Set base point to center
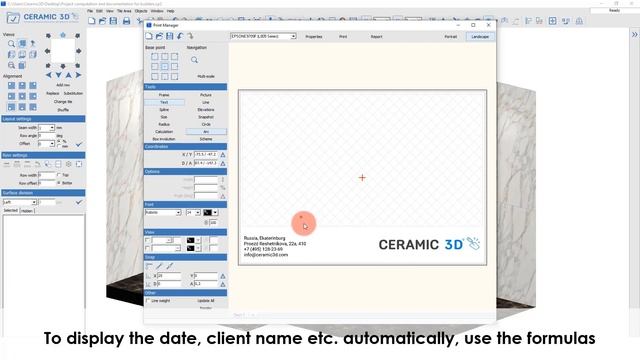Screen dimensions: 640x360 [164, 66]
